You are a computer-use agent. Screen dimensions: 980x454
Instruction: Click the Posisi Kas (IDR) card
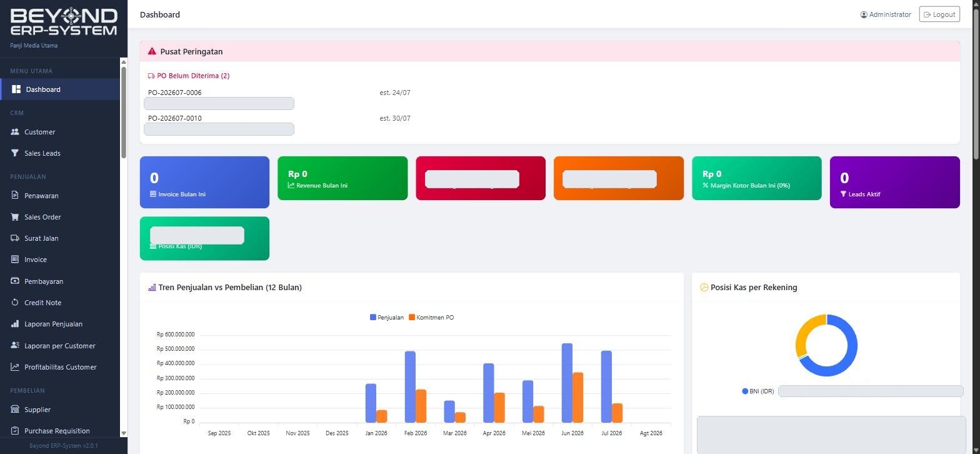click(205, 238)
